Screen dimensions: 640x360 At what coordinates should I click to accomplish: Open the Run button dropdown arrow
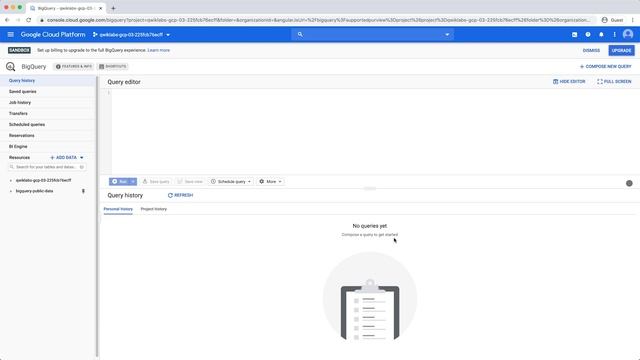tap(133, 182)
